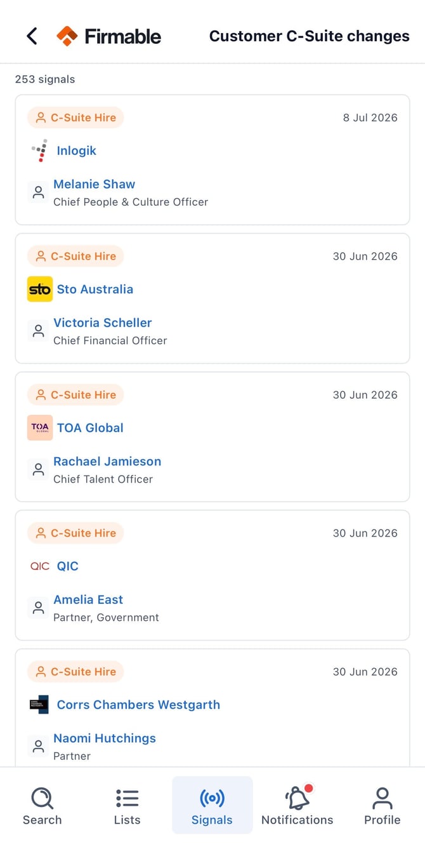Switch to the Lists tab

tap(127, 806)
